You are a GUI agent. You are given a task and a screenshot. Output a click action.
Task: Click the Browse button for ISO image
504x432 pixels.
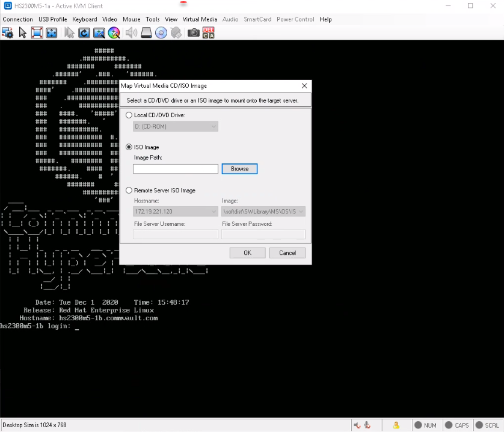click(x=239, y=169)
